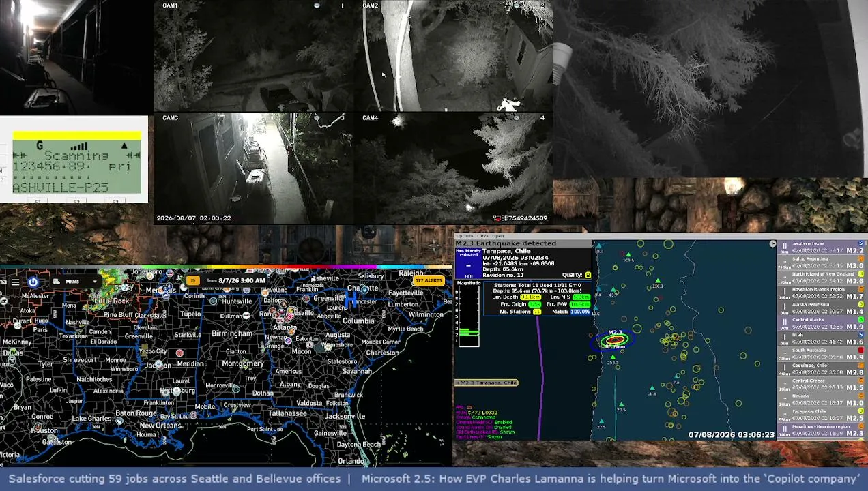Click the Max Intensity Estimated box
The height and width of the screenshot is (491, 868).
coord(468,263)
